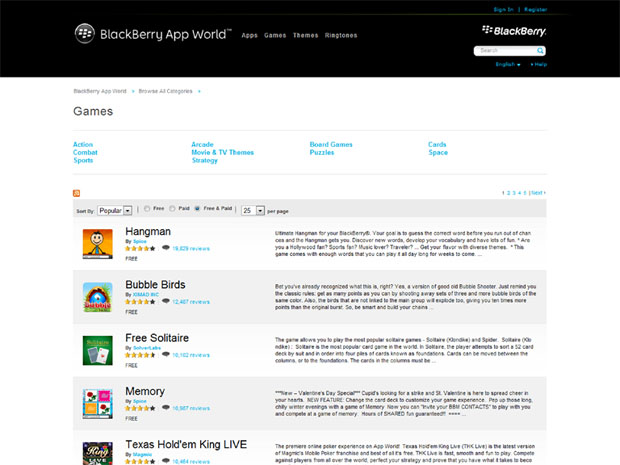
Task: Open the Texas Hold'em King LIVE title
Action: tap(186, 444)
